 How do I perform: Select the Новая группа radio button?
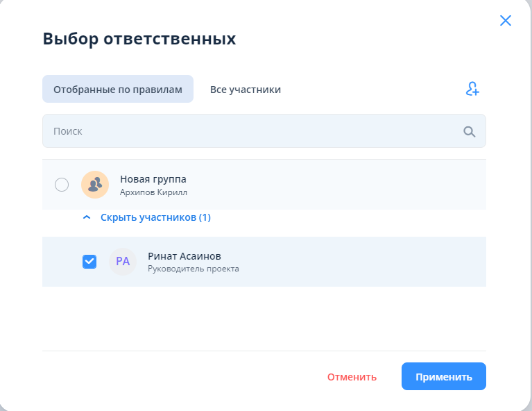[62, 184]
